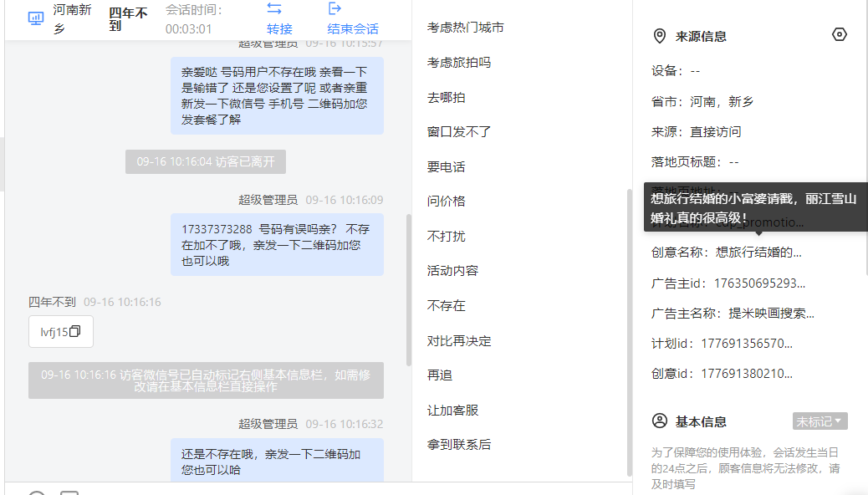Click sender label 四年不到 09-16 10:16:16
The image size is (868, 495).
coord(94,303)
